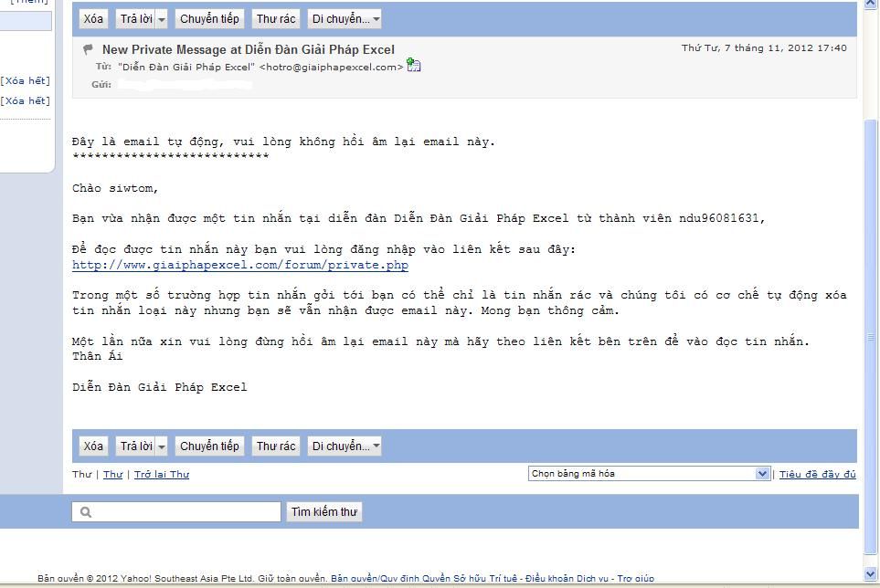Click the Trở lại Thư link
The height and width of the screenshot is (588, 880).
tap(162, 474)
